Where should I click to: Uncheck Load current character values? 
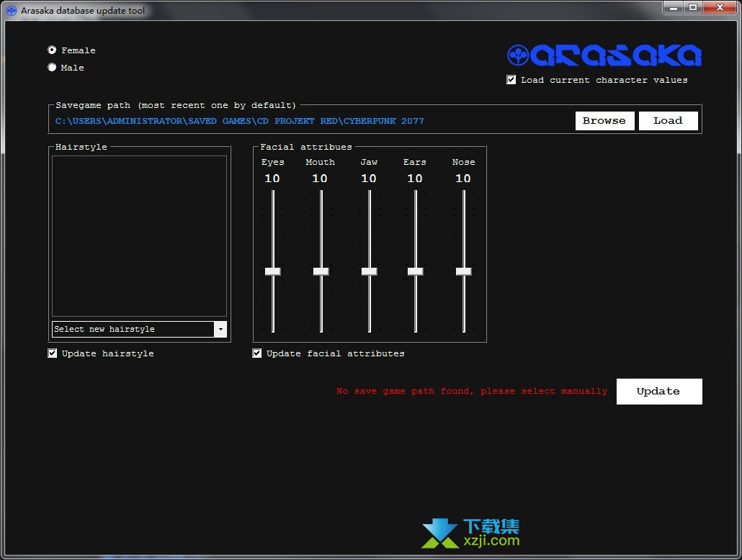511,79
